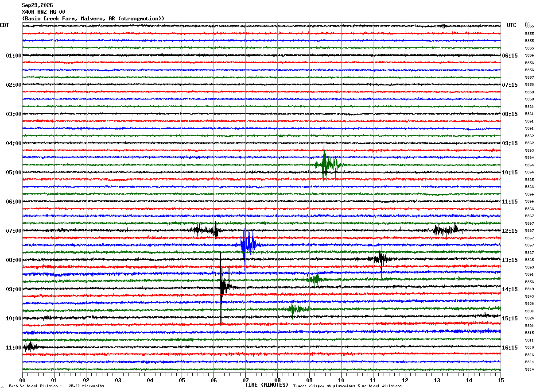Click the minute 15 tick label on axis

501,380
